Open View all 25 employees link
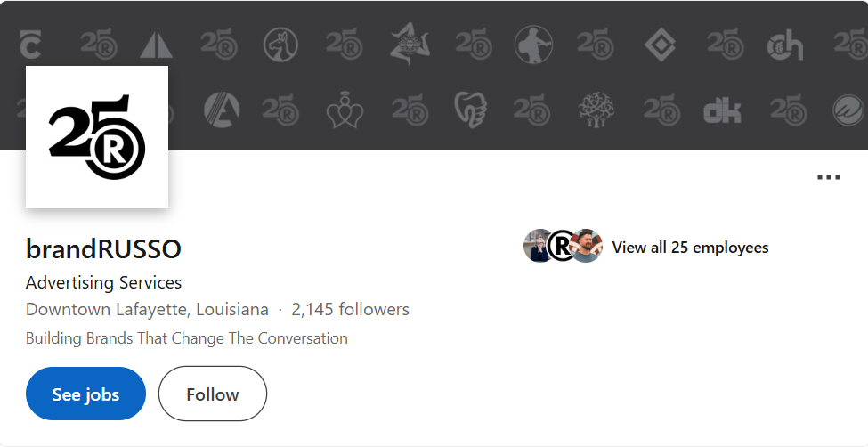This screenshot has width=868, height=447. 690,247
